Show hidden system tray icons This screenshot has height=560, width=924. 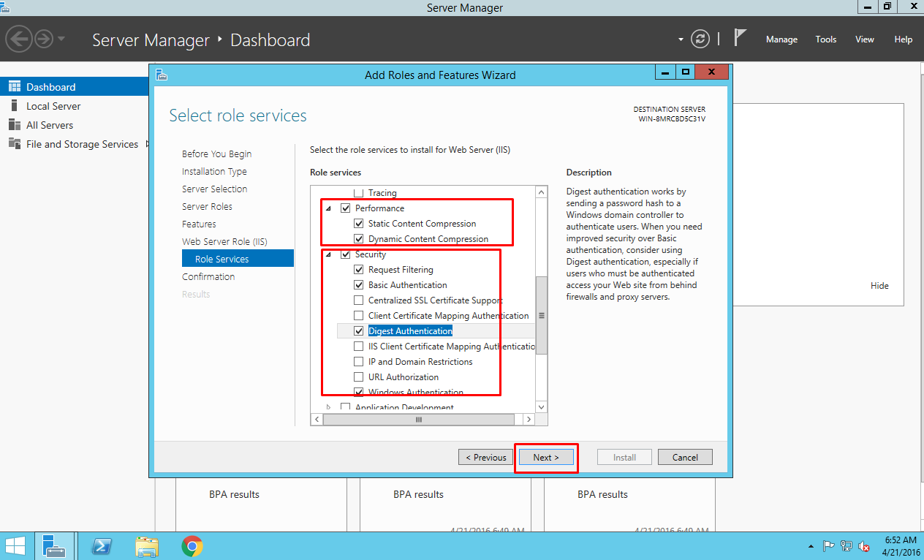pos(811,545)
